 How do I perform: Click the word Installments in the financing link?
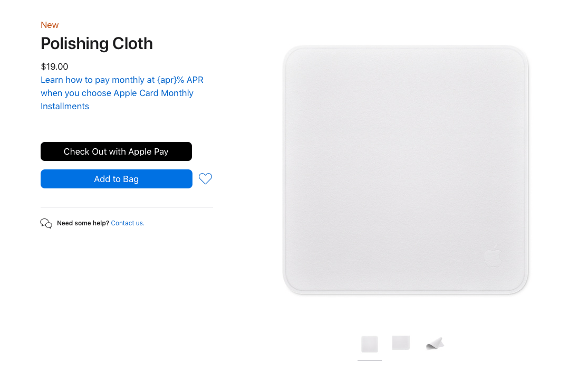[x=65, y=106]
